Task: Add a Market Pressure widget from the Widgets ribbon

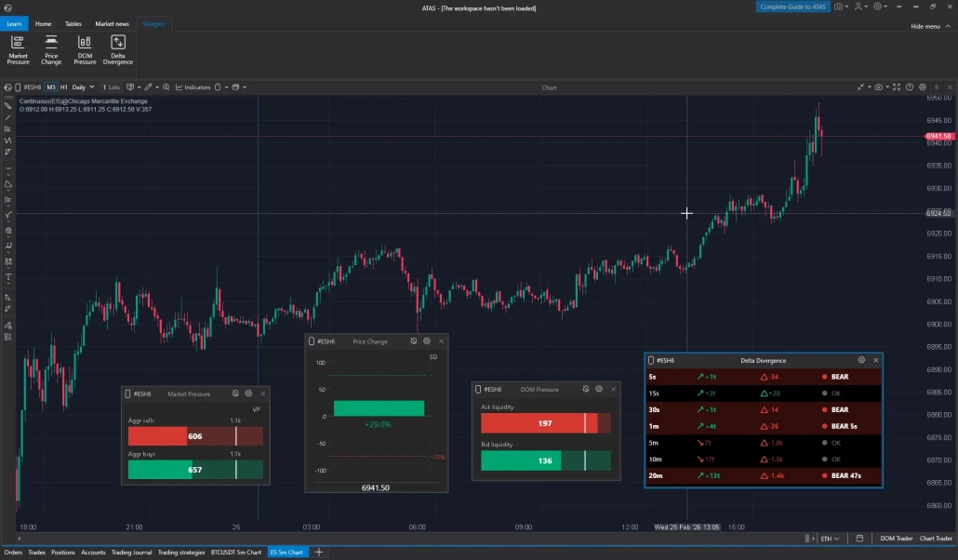Action: [x=18, y=48]
